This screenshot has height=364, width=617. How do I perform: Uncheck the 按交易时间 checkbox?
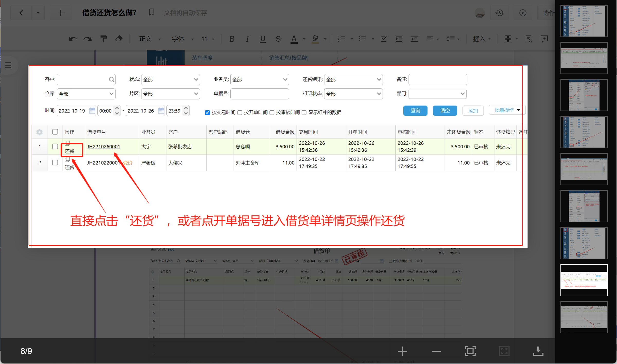pos(207,113)
